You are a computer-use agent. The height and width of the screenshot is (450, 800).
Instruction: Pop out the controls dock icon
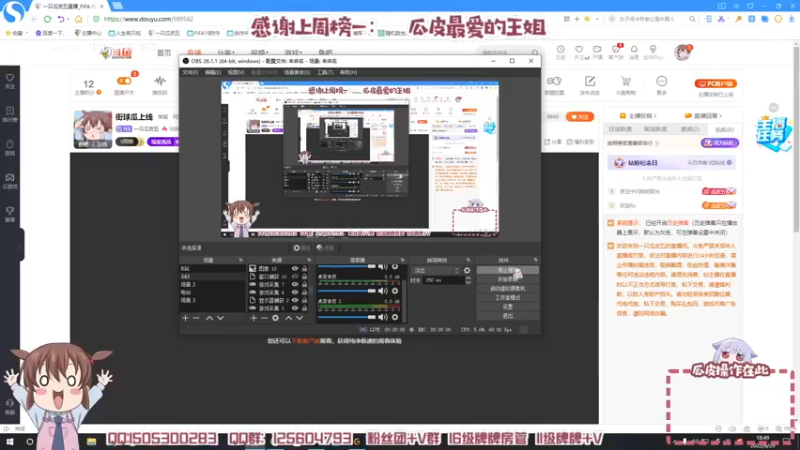click(x=535, y=260)
